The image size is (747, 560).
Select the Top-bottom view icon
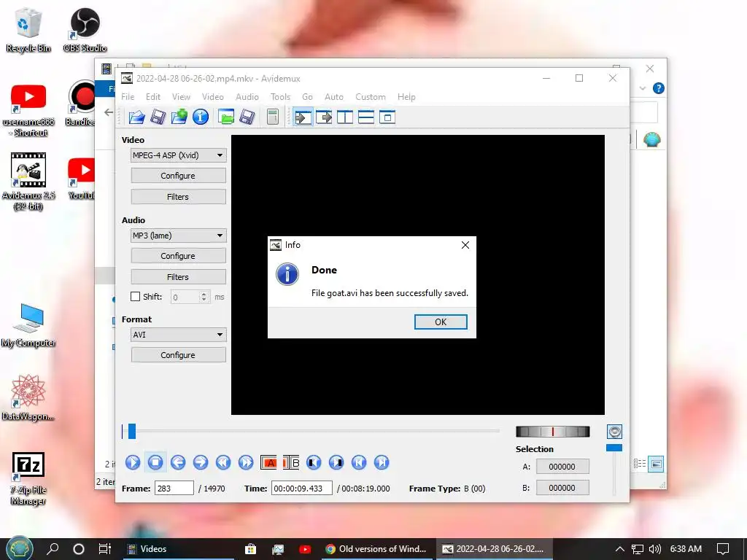click(x=366, y=117)
